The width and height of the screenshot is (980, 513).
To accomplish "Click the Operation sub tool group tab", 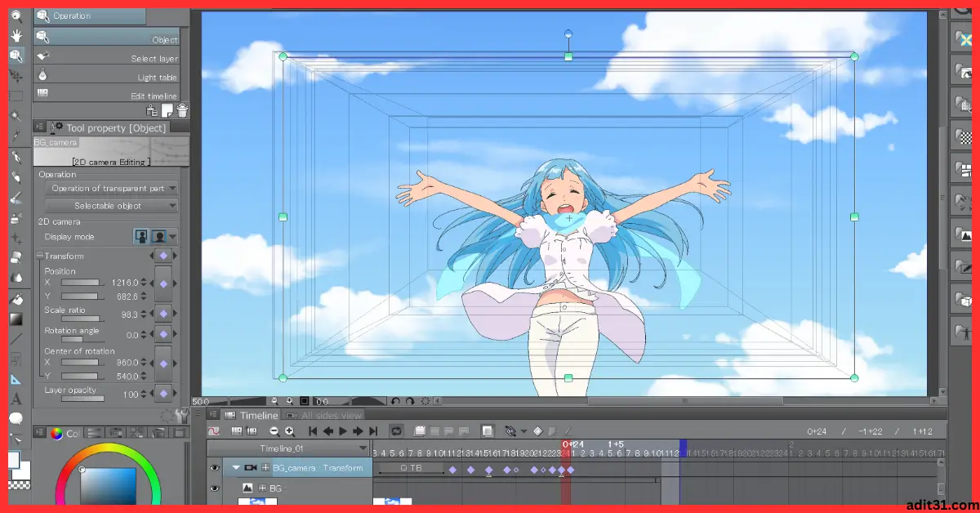I will click(x=90, y=16).
